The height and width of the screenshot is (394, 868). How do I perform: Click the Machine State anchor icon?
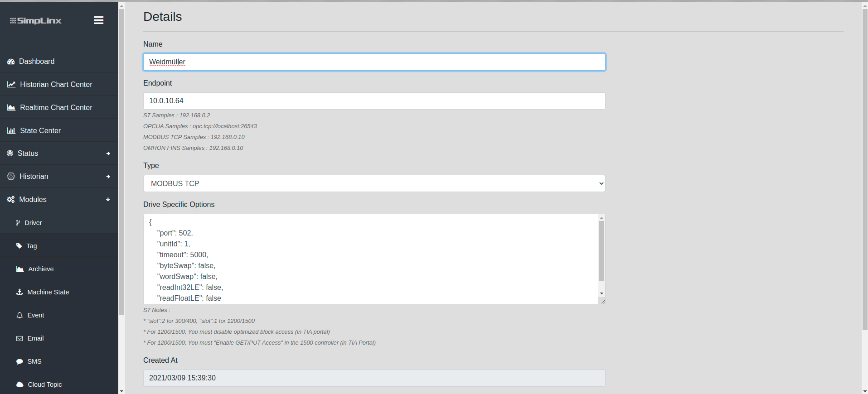(19, 293)
